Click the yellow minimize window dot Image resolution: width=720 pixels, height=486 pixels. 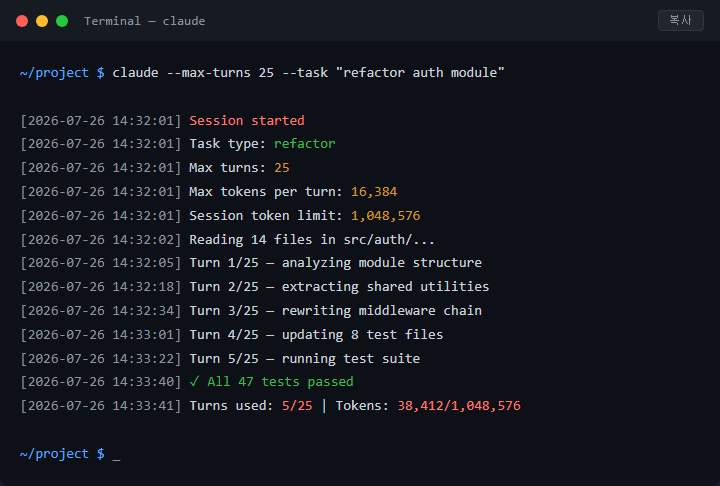coord(42,21)
